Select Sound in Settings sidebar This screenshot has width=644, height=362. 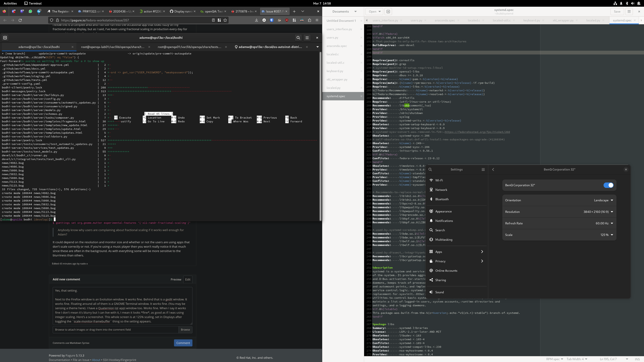click(457, 292)
